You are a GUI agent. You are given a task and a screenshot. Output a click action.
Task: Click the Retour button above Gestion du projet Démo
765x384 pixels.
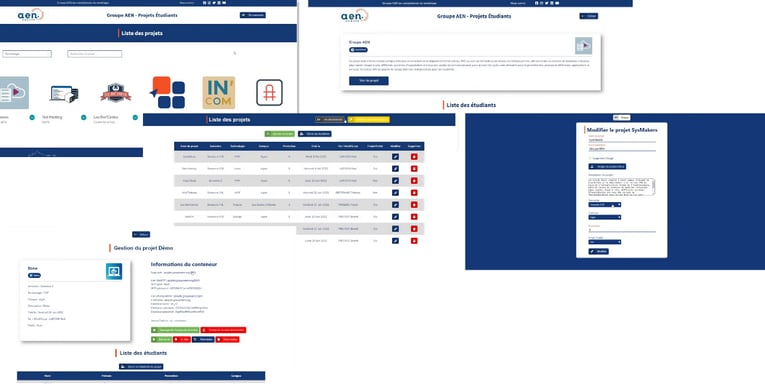[x=141, y=235]
